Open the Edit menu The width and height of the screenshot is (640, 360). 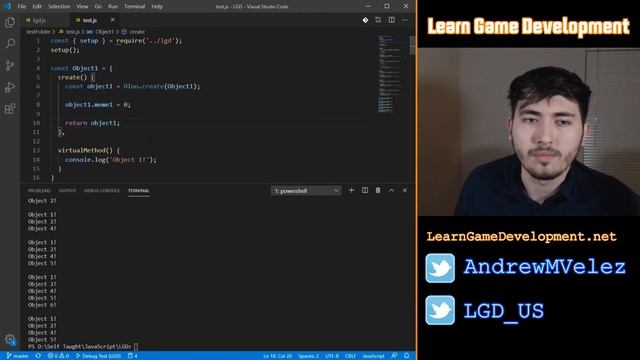coord(37,7)
